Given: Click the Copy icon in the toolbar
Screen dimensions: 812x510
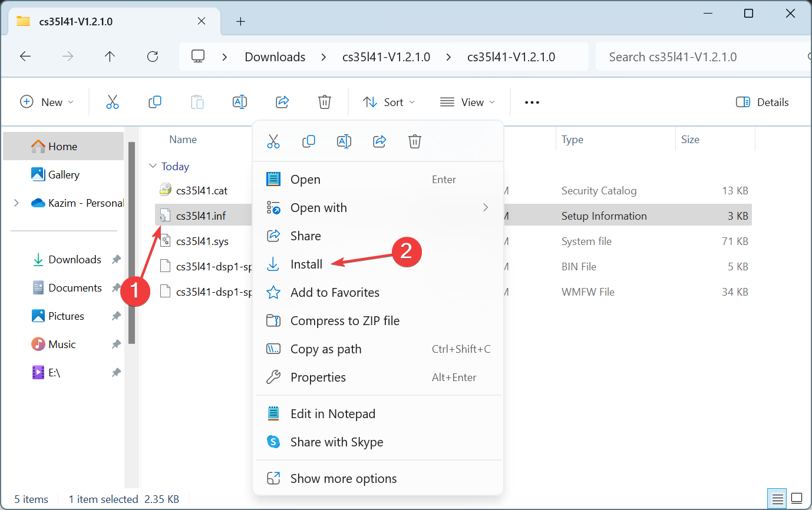Looking at the screenshot, I should point(155,102).
